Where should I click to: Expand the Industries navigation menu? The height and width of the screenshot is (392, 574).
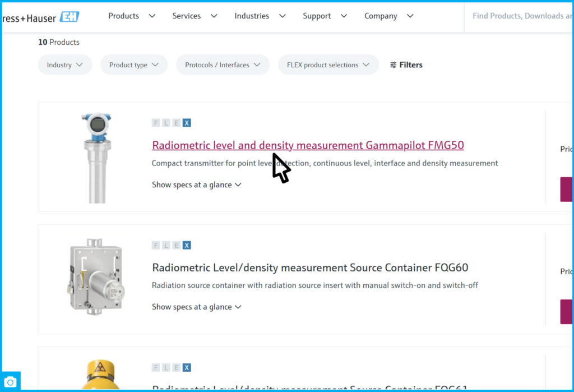pyautogui.click(x=260, y=16)
